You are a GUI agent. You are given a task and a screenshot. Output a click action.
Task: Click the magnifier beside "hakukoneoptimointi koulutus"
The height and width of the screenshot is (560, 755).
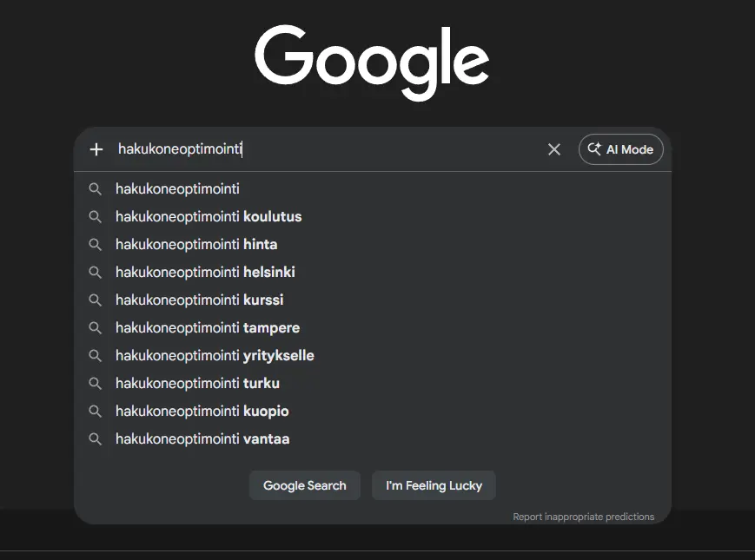tap(96, 216)
